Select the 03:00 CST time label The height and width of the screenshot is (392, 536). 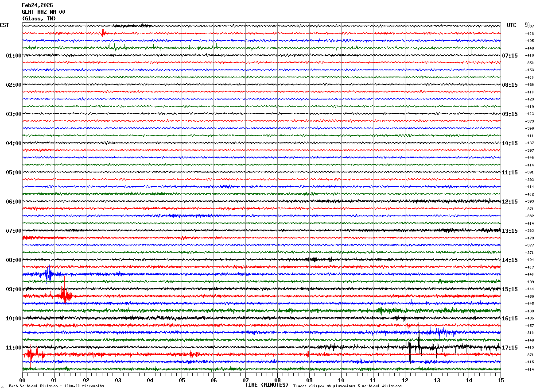click(x=14, y=114)
